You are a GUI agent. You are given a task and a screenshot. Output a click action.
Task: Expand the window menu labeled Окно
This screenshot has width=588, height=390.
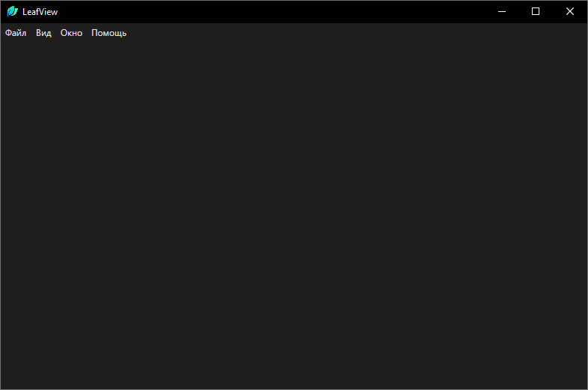pyautogui.click(x=71, y=33)
